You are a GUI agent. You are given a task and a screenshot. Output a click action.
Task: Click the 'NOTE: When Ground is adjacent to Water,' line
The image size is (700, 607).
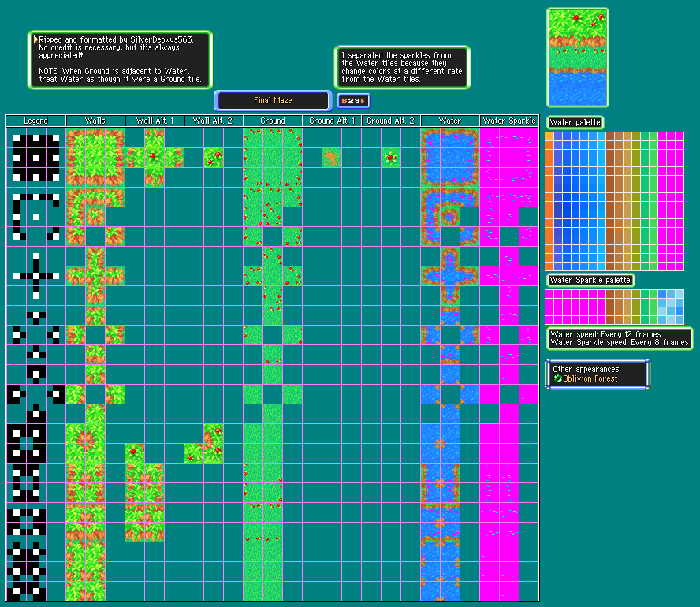click(114, 71)
